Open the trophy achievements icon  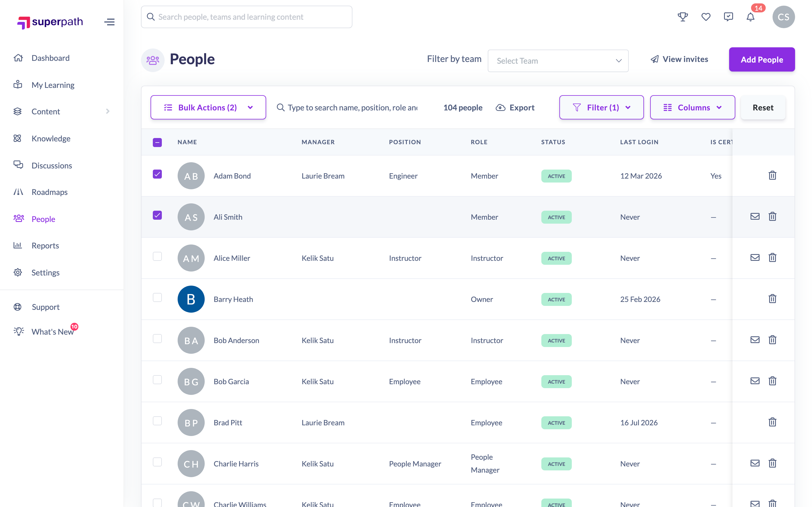[x=683, y=17]
